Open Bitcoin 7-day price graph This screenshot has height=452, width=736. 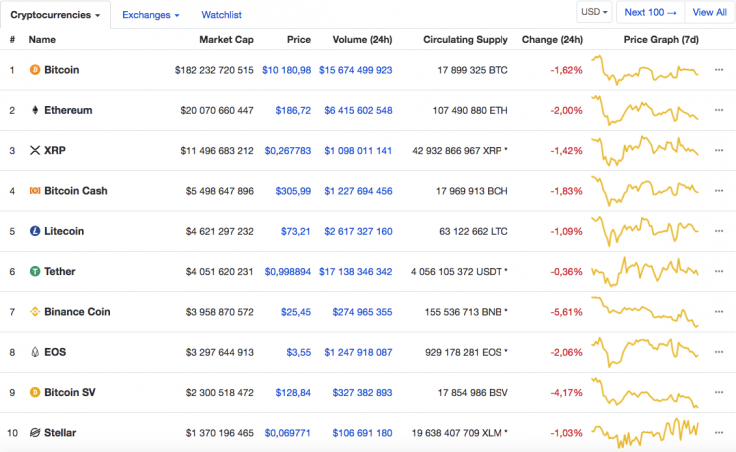coord(645,70)
